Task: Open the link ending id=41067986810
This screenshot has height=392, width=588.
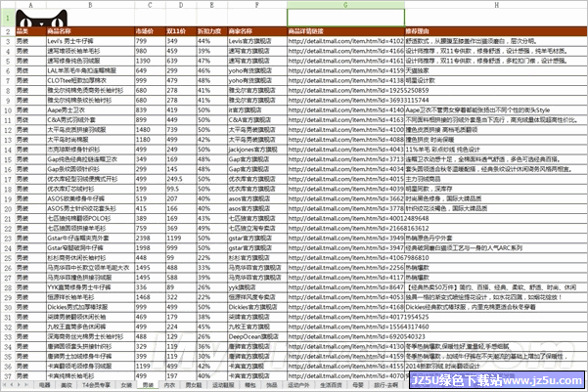Action: pyautogui.click(x=358, y=258)
